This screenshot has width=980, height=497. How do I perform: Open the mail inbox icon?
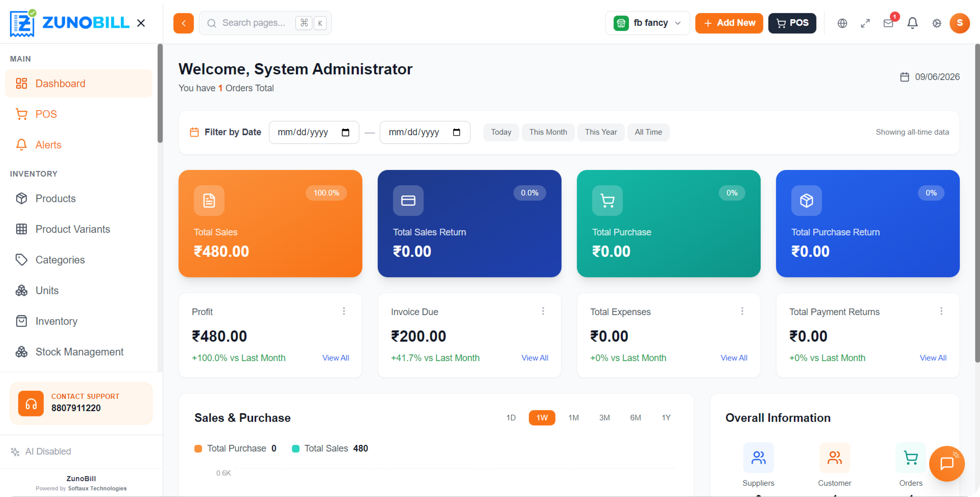click(888, 23)
